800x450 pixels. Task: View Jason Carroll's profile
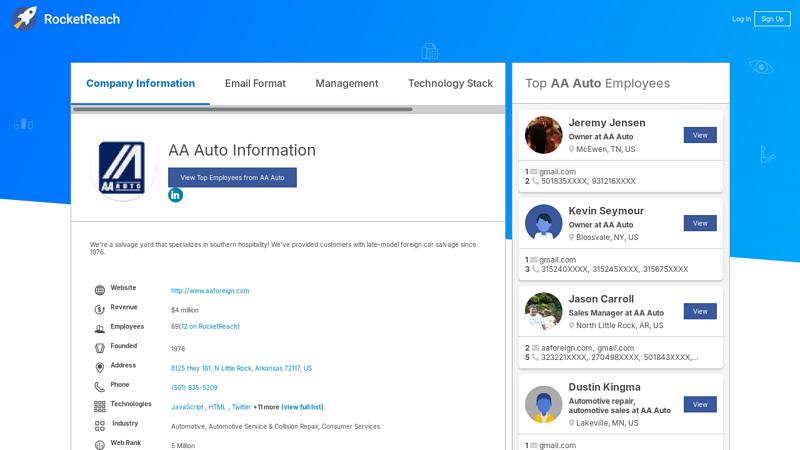(700, 311)
